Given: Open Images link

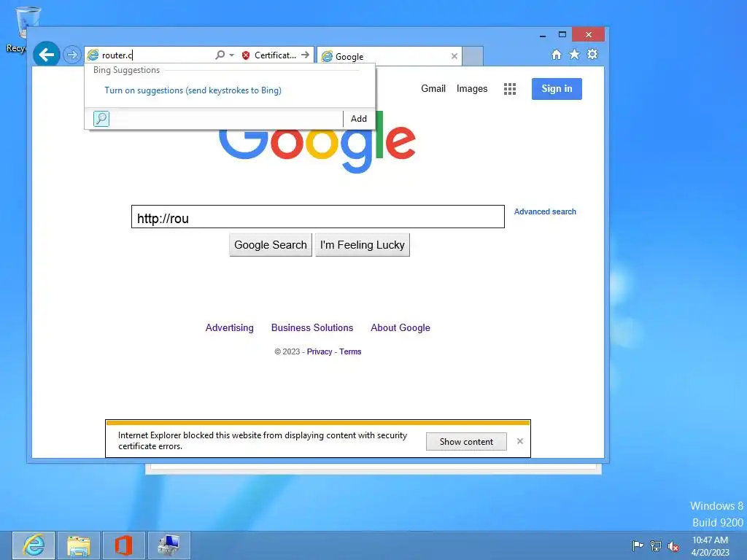Looking at the screenshot, I should pyautogui.click(x=472, y=88).
